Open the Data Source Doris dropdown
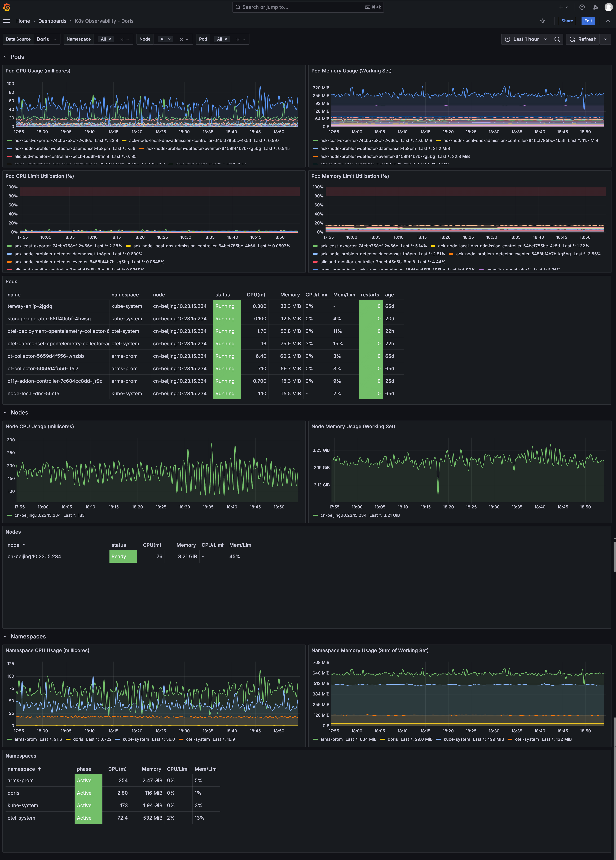Viewport: 616px width, 860px height. point(47,39)
